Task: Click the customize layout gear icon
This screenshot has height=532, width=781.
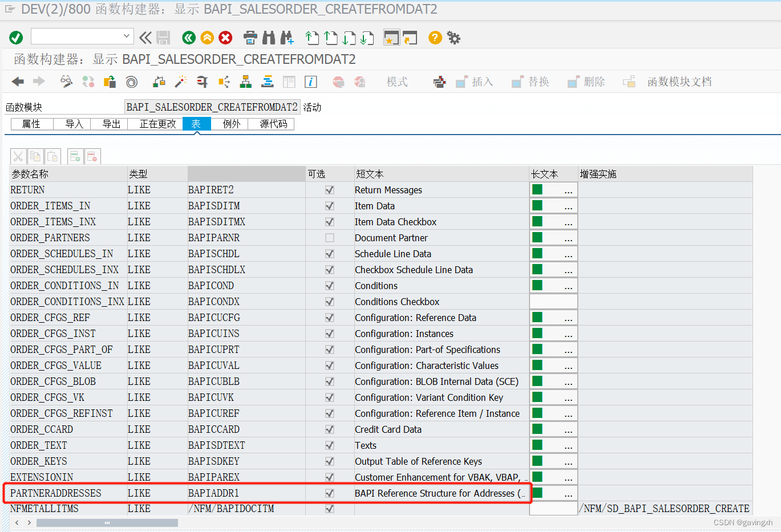Action: tap(452, 38)
